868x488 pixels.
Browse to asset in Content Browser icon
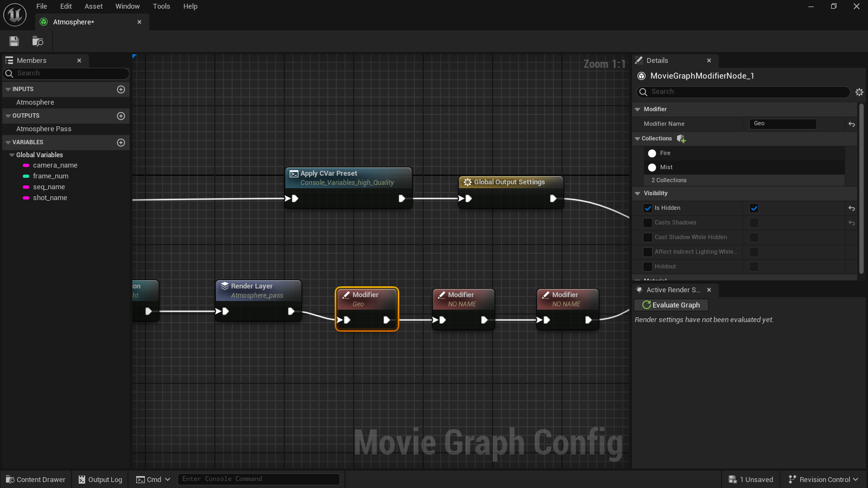tap(37, 41)
